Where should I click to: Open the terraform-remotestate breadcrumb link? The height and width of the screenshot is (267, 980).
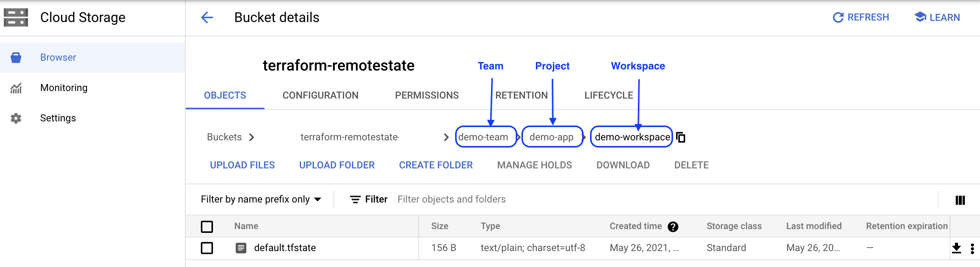pyautogui.click(x=350, y=137)
